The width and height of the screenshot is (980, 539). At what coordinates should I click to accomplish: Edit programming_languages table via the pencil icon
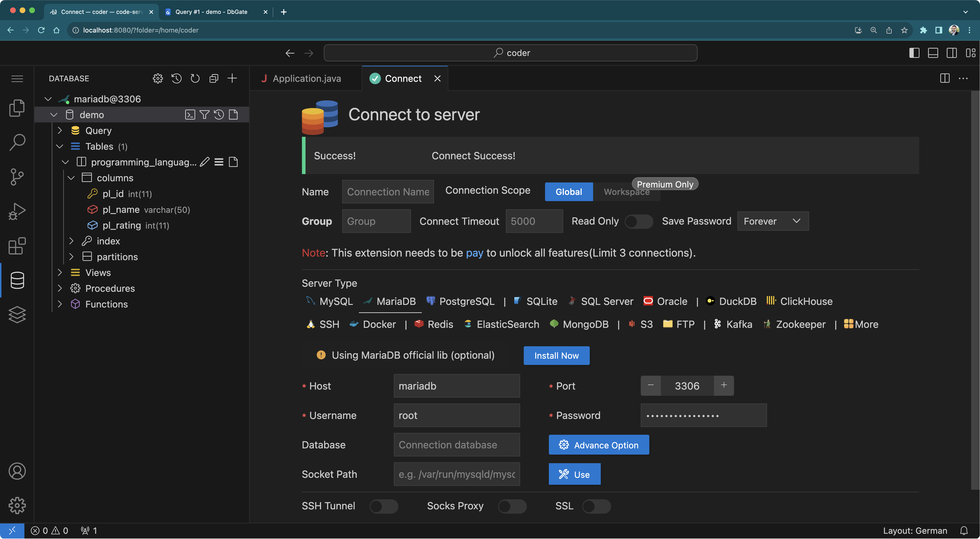204,162
